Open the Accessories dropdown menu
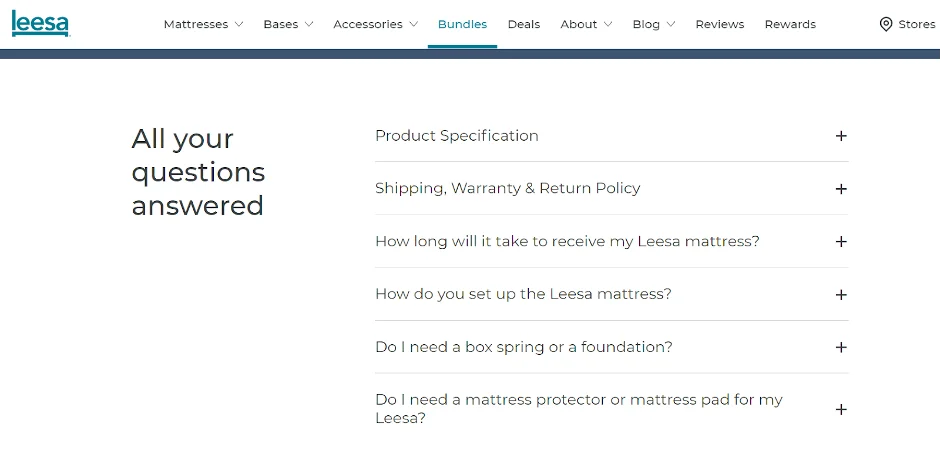This screenshot has height=464, width=941. [x=375, y=24]
